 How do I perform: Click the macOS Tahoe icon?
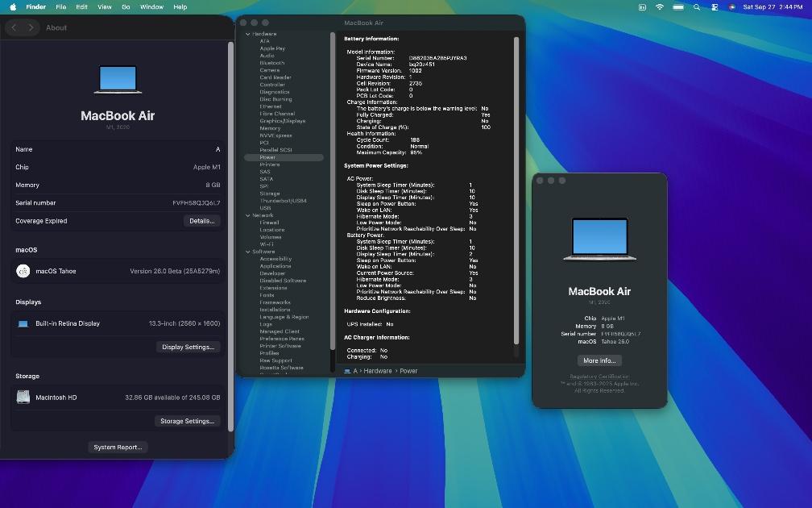point(23,271)
